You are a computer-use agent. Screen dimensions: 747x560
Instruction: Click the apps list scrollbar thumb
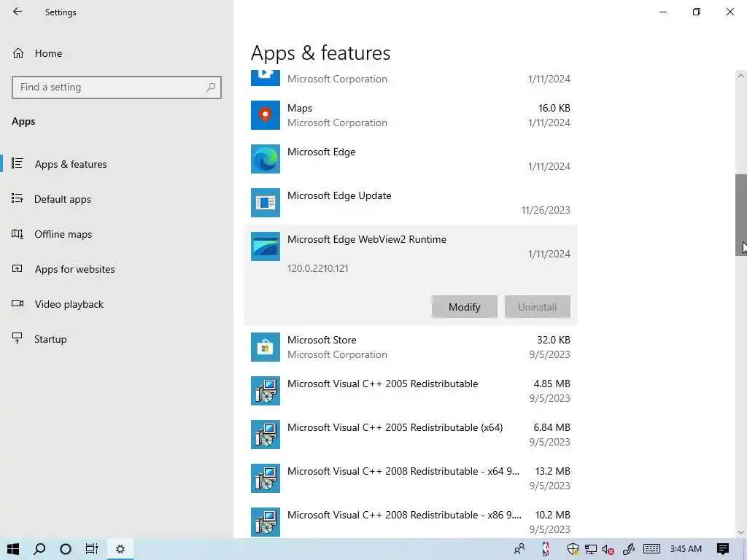click(x=741, y=215)
